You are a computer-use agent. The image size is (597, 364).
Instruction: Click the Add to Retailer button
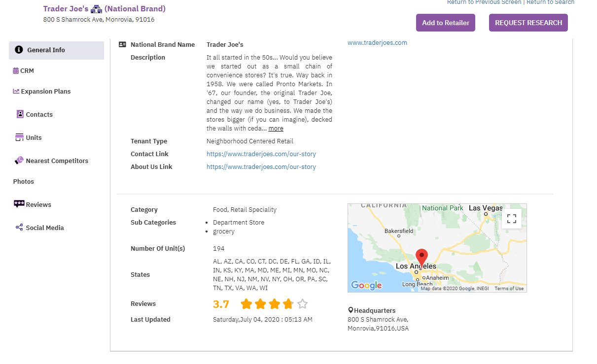(446, 23)
